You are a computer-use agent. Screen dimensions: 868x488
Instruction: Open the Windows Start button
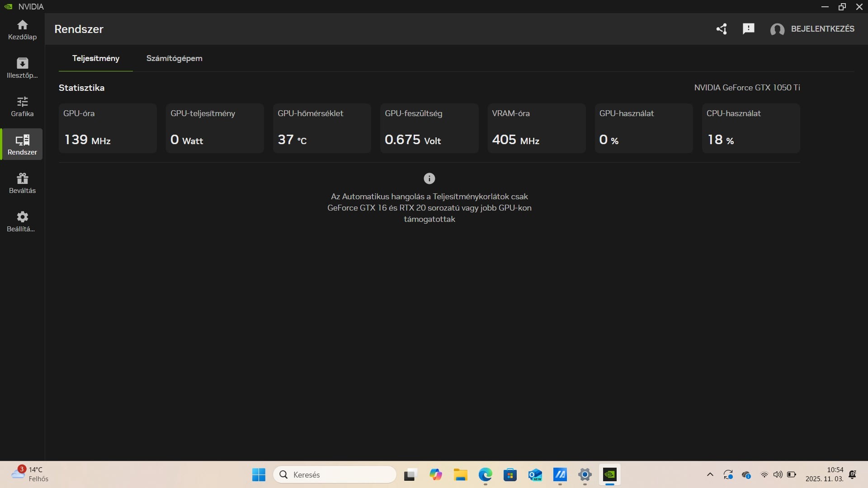[x=259, y=474]
